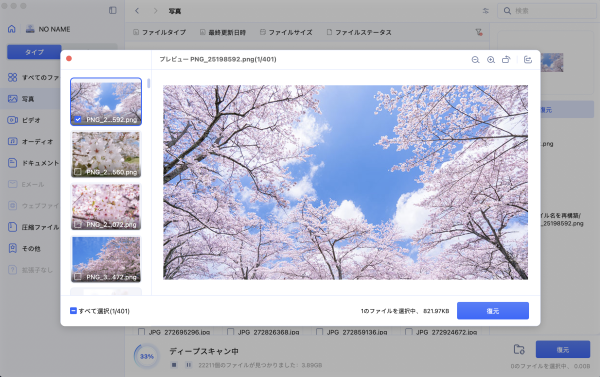Image resolution: width=600 pixels, height=377 pixels.
Task: Open the ファイルサイズ filter dropdown
Action: (286, 33)
